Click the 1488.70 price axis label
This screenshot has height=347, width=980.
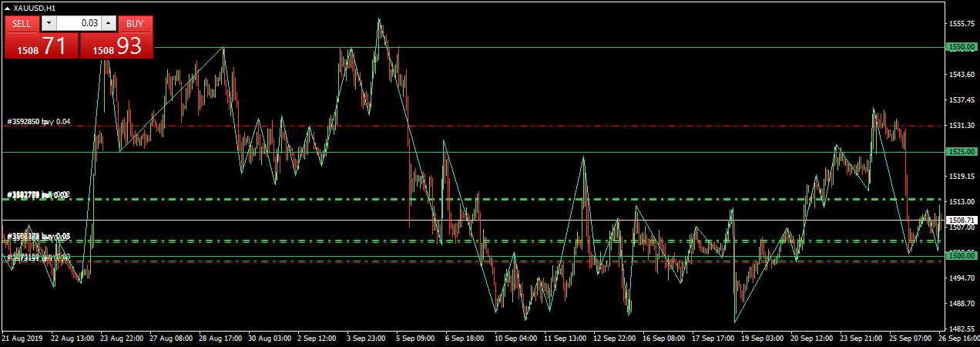962,302
